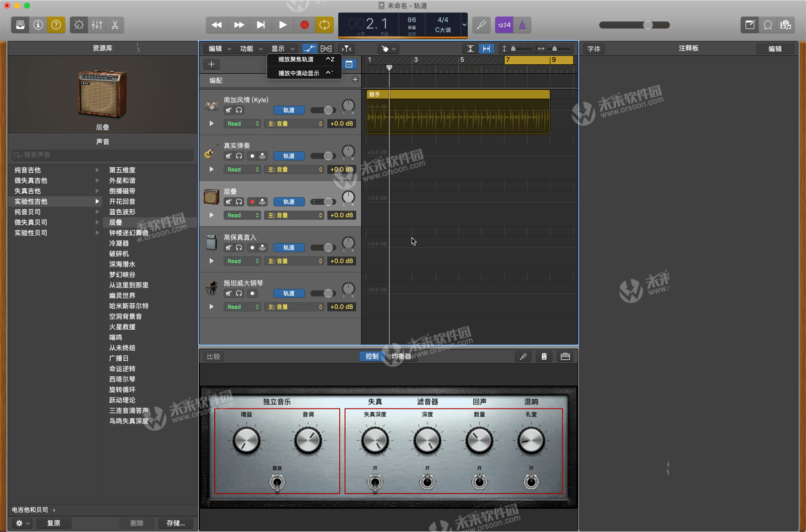Expand disclosure triangle of 层叠 track
Viewport: 806px width, 532px height.
click(211, 215)
